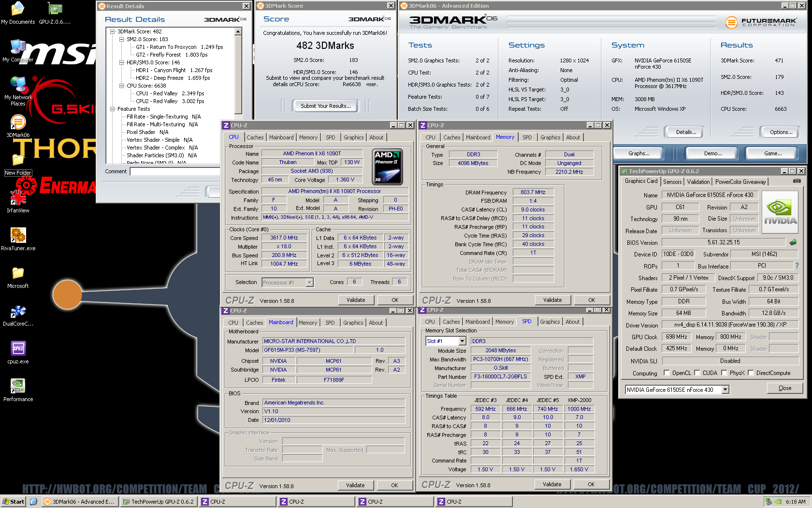Image resolution: width=812 pixels, height=508 pixels.
Task: Click the Options... button in 3DMark06
Action: [781, 132]
